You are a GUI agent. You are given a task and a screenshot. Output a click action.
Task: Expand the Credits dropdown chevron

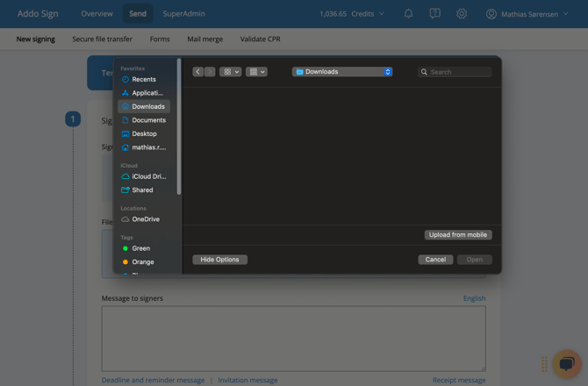click(x=382, y=14)
